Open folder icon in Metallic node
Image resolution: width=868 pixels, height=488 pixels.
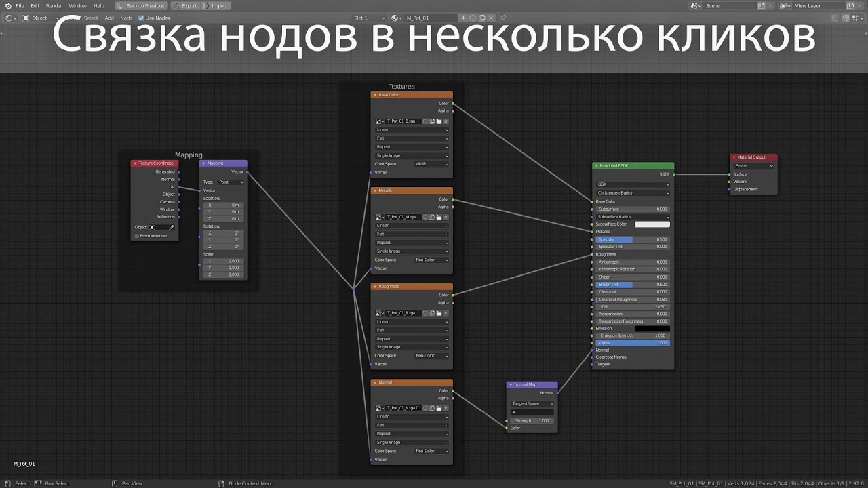coord(439,217)
